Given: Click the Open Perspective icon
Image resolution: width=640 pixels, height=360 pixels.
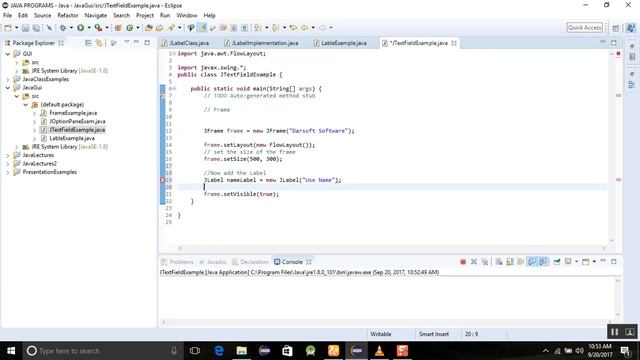Looking at the screenshot, I should tap(616, 28).
